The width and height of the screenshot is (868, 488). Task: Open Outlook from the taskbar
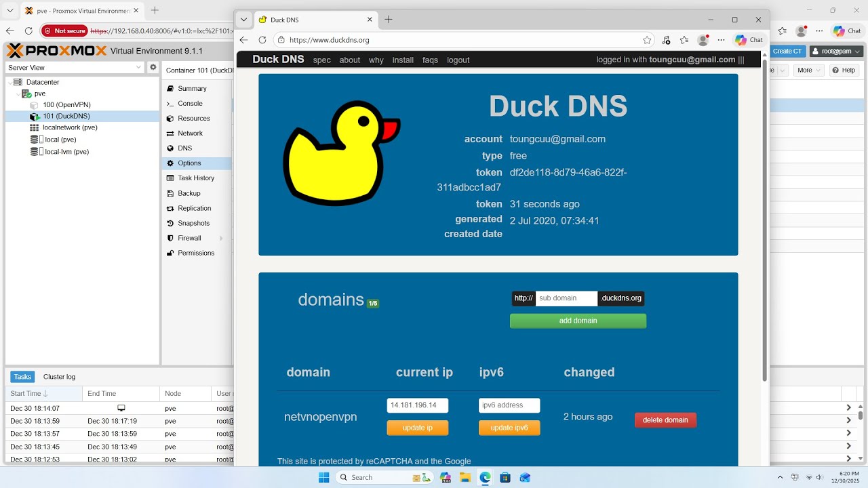(525, 477)
